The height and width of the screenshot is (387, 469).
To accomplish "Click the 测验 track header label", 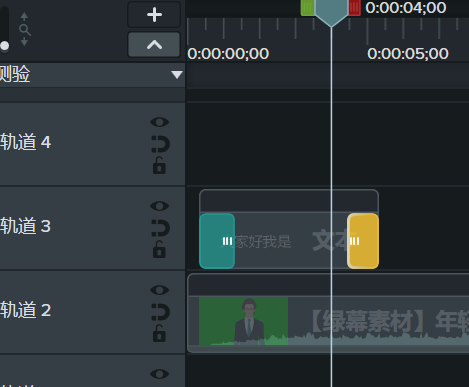I will coord(15,74).
